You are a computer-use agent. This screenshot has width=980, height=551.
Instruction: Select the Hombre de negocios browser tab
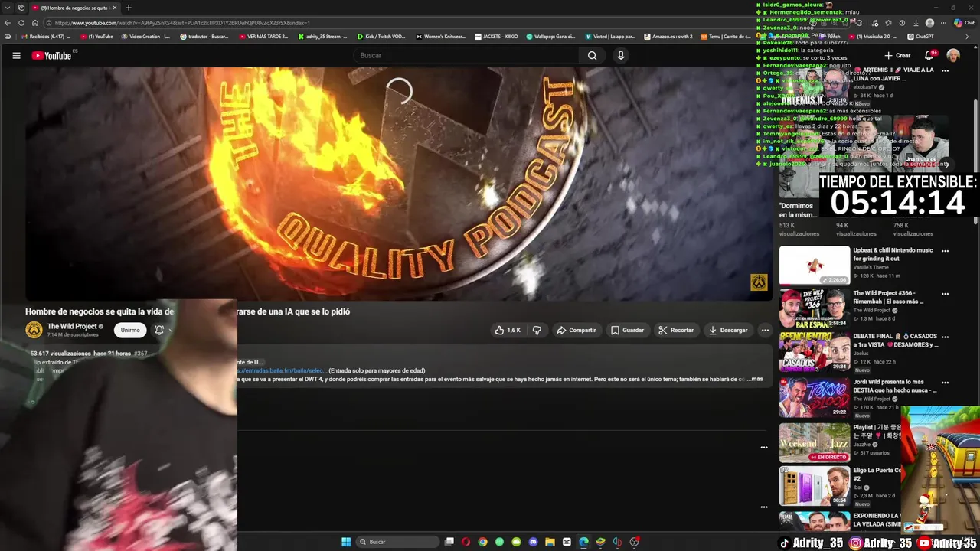[74, 8]
